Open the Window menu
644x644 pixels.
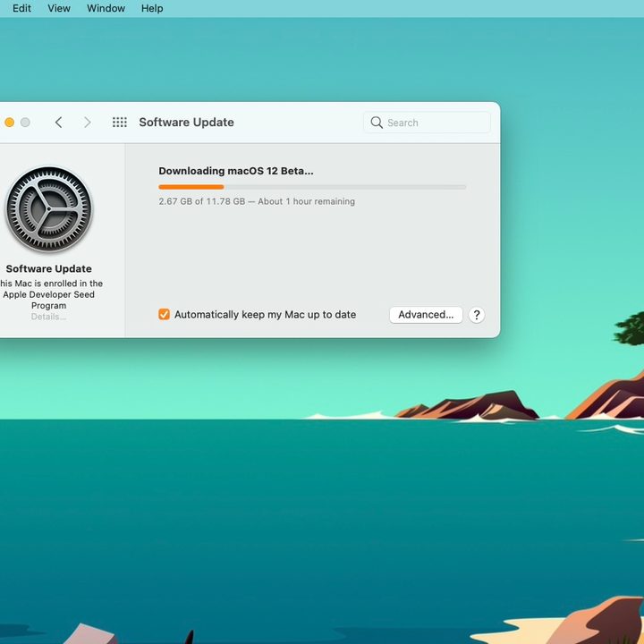(106, 8)
